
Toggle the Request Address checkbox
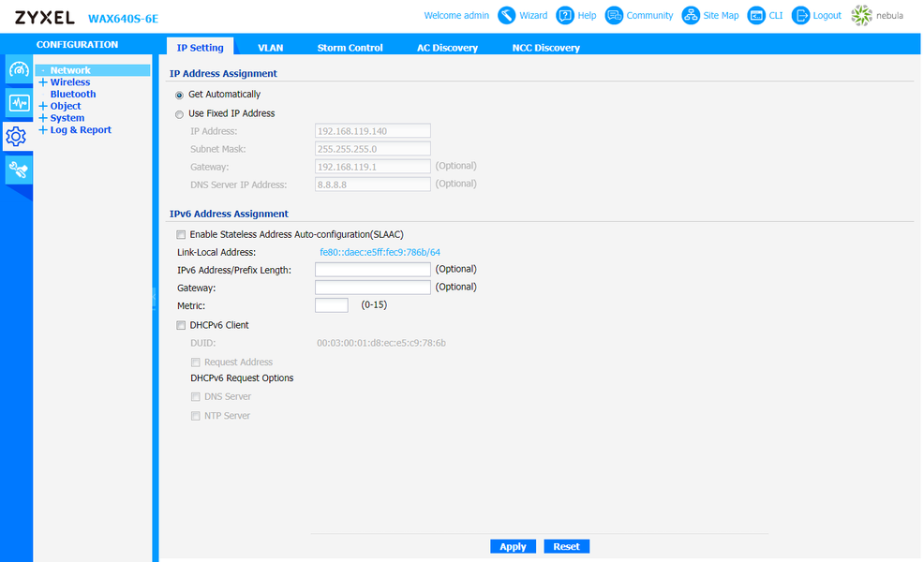(x=196, y=362)
